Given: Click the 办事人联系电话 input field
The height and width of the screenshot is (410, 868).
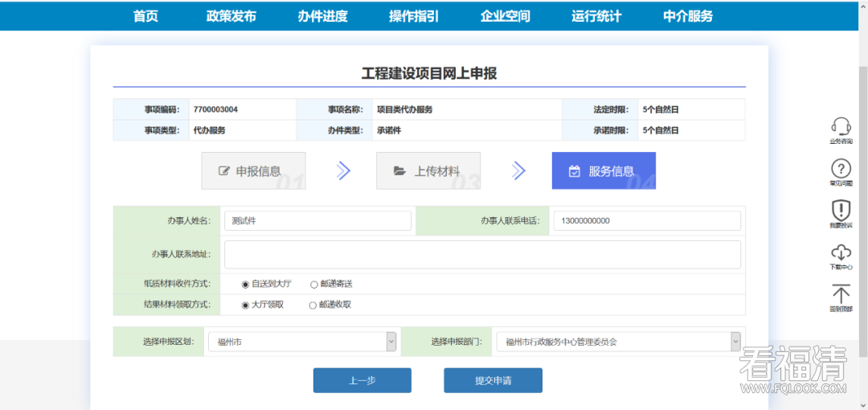Looking at the screenshot, I should (646, 221).
